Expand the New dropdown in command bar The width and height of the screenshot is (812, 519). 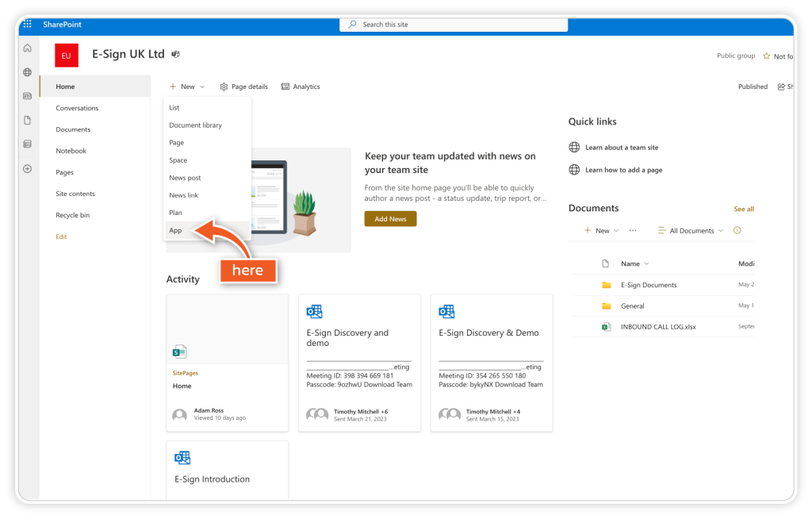(x=187, y=86)
